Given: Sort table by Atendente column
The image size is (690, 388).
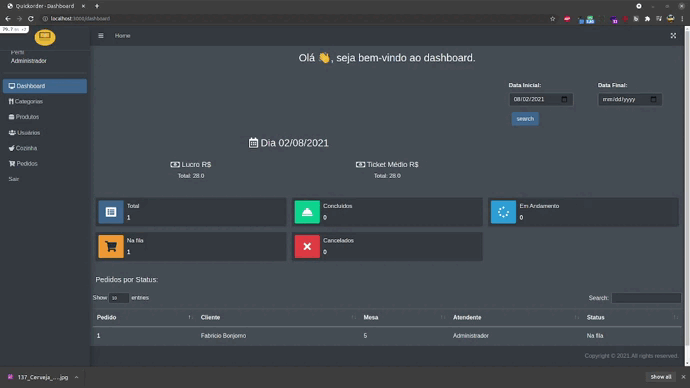Looking at the screenshot, I should tap(515, 317).
